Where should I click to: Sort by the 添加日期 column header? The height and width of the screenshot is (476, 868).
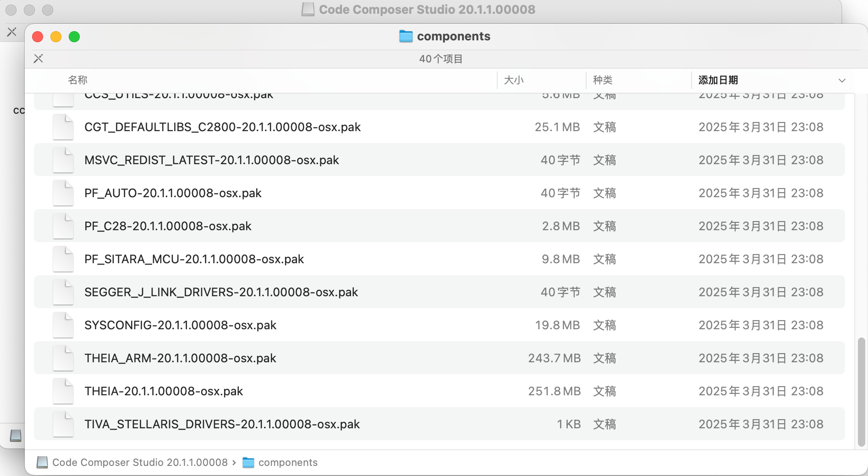point(718,80)
